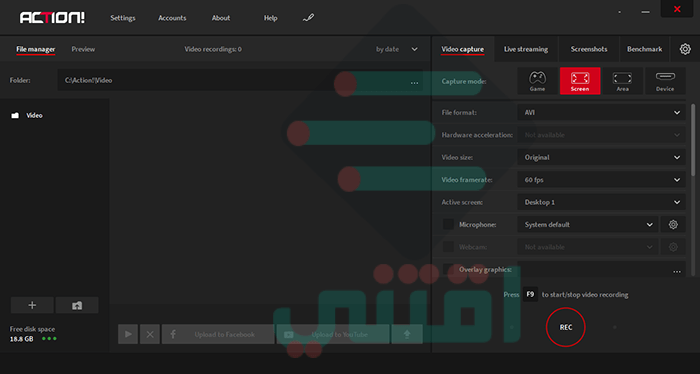The image size is (700, 374).
Task: Enable the Microphone checkbox
Action: point(448,224)
